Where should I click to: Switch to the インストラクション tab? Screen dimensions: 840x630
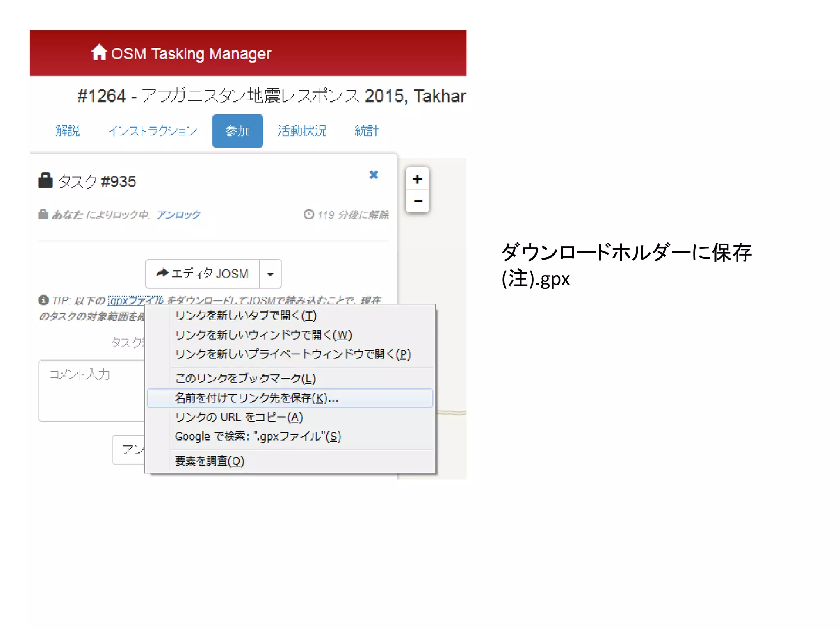pyautogui.click(x=153, y=131)
